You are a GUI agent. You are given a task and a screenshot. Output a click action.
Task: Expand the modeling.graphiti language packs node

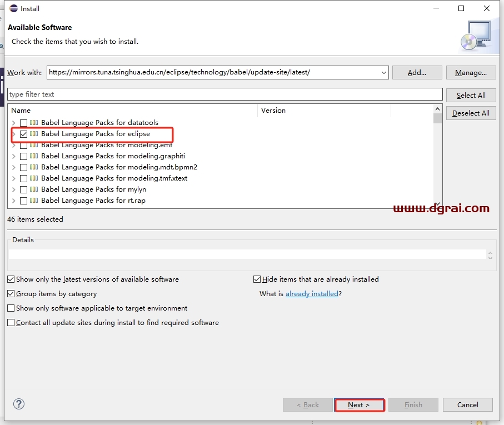click(x=13, y=156)
